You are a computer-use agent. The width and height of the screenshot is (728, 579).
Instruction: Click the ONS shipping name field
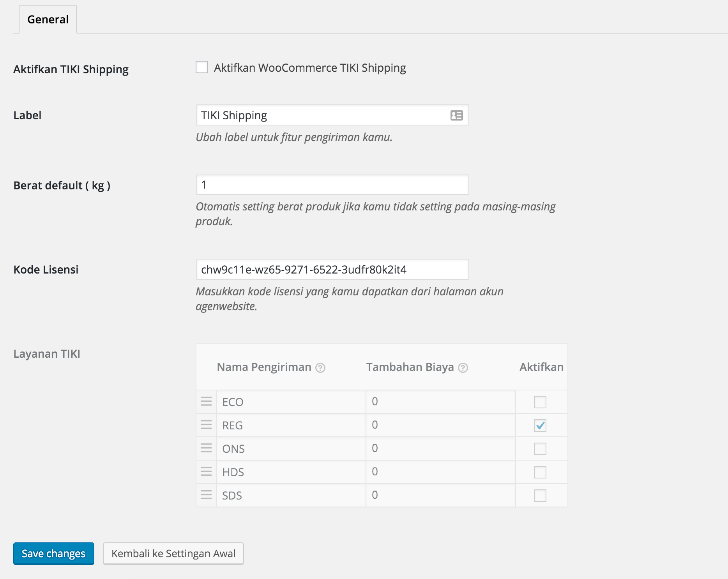point(291,448)
